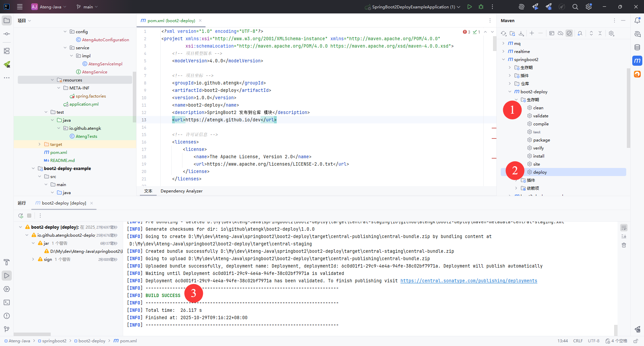Open the Maven settings gear icon
644x346 pixels.
click(611, 33)
